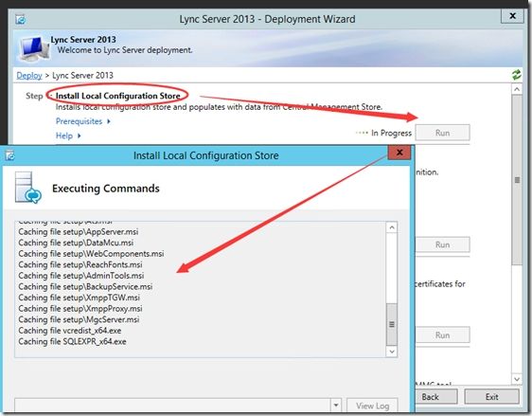Click the Executing Commands server icon
This screenshot has width=532, height=416.
[28, 188]
